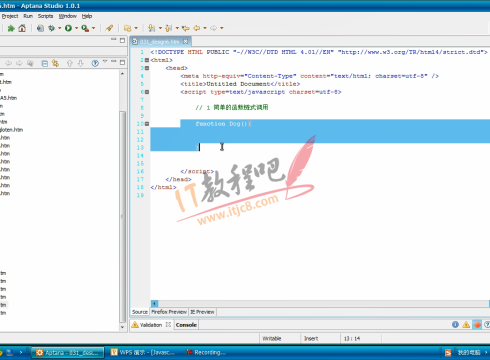The height and width of the screenshot is (360, 490).
Task: Open folder search dropdown arrow
Action: (136, 28)
